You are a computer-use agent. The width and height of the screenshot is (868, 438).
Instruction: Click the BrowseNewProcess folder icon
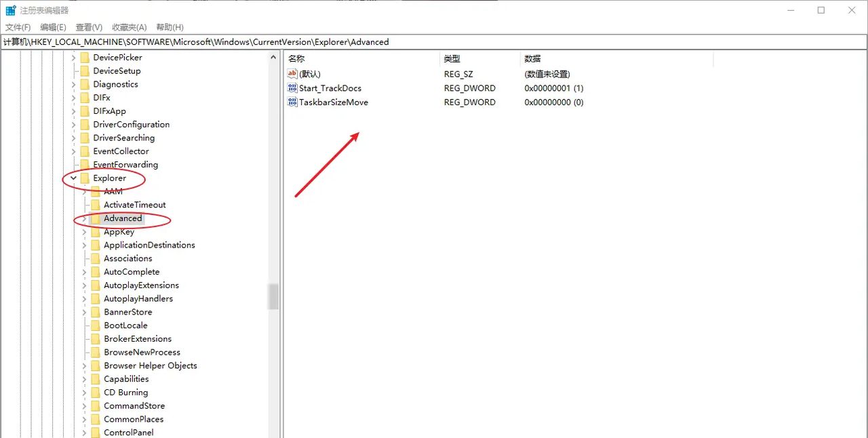(x=96, y=353)
